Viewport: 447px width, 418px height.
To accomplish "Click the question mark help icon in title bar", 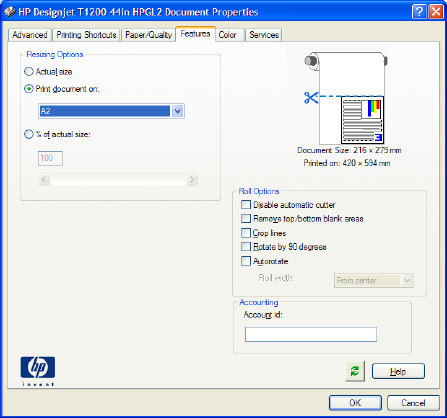I will [x=419, y=12].
